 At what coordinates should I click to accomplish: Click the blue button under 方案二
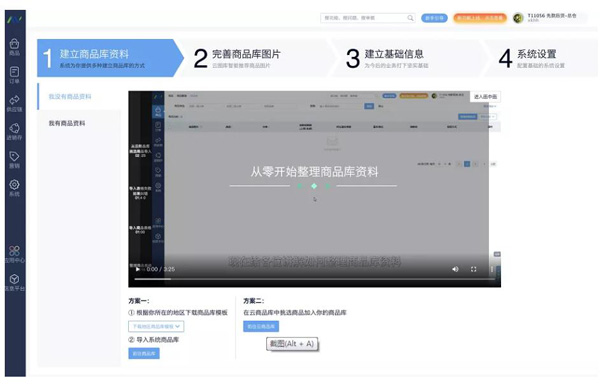pyautogui.click(x=261, y=326)
